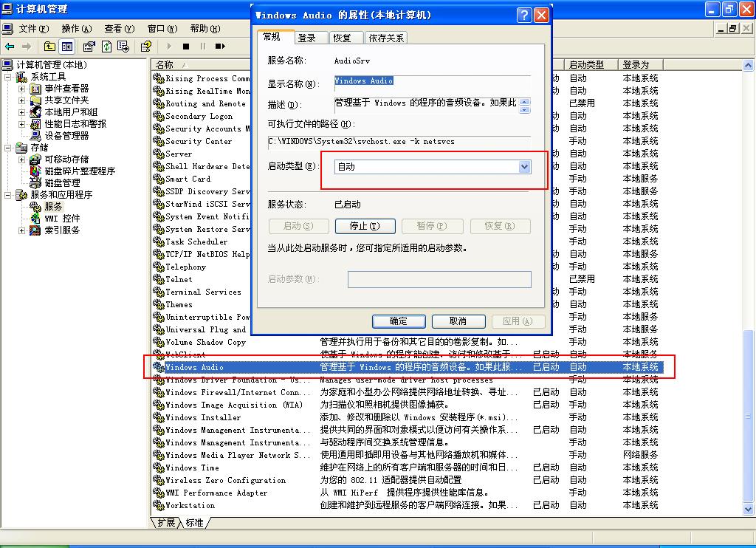Click the services list scroll down arrow

click(748, 509)
